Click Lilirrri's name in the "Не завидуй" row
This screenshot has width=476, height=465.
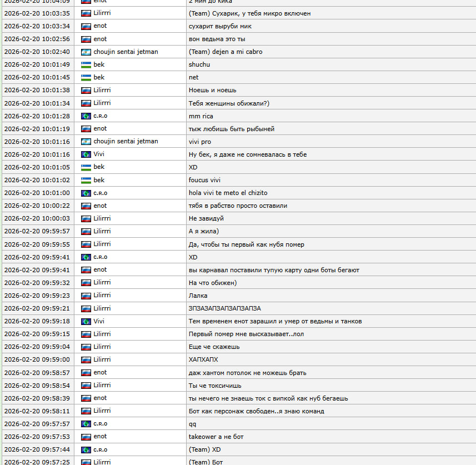pos(102,218)
